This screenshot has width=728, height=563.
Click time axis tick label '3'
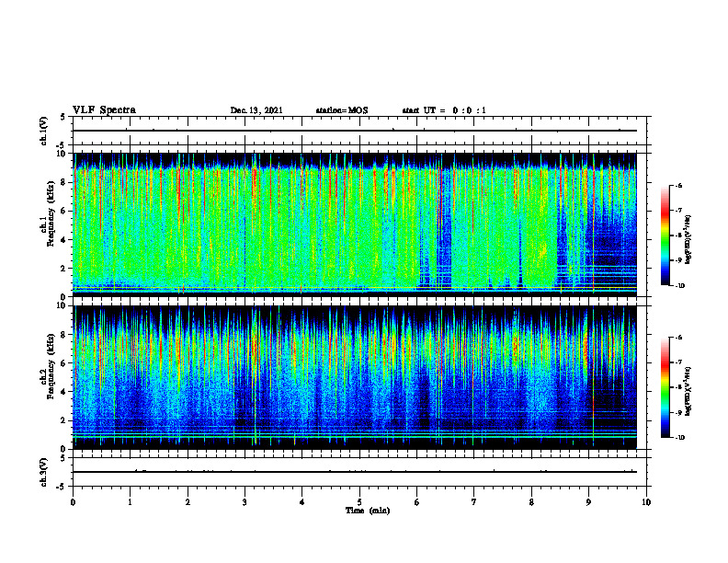coord(245,502)
